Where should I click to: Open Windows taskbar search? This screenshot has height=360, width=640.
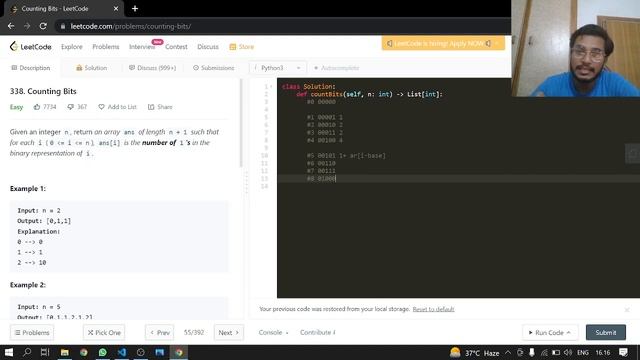pos(27,352)
